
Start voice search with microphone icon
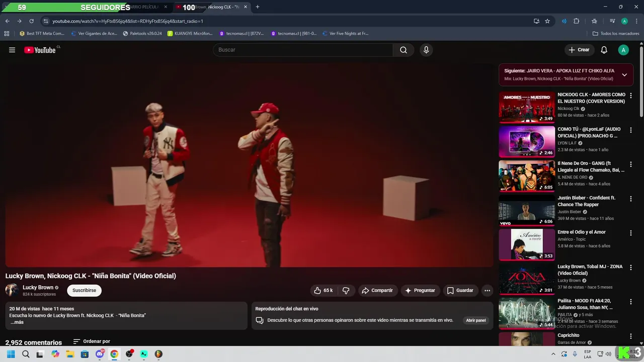pos(426,50)
